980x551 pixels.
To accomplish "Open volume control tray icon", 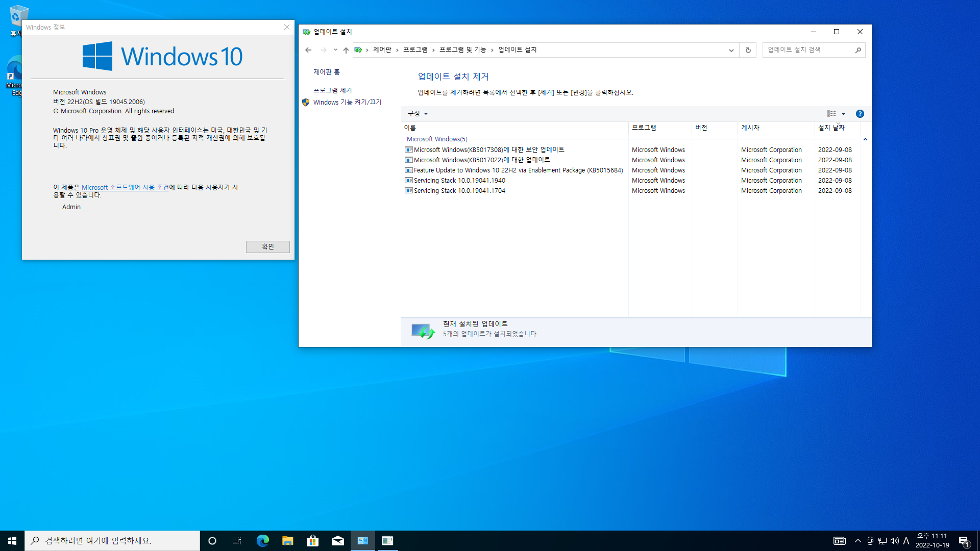I will click(x=895, y=541).
